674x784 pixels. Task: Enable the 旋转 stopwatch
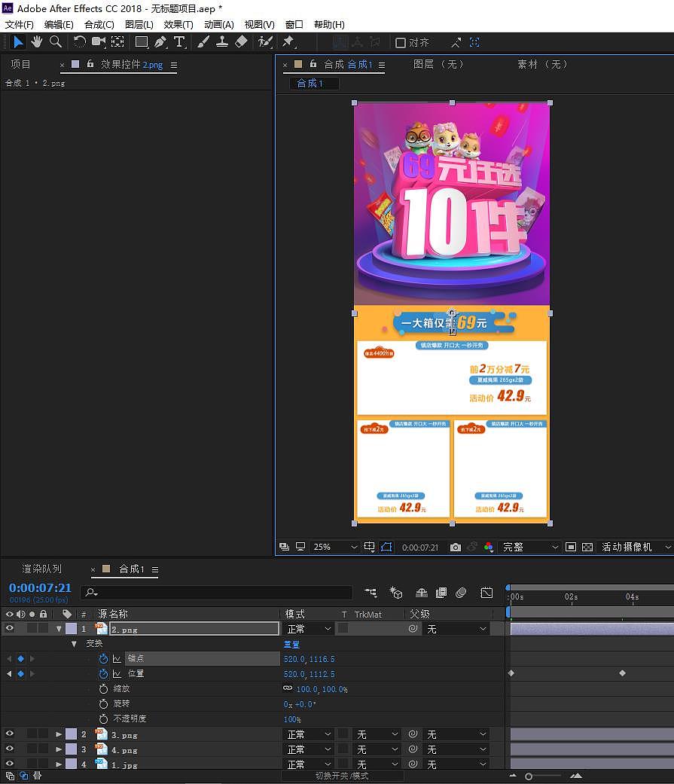pyautogui.click(x=103, y=703)
